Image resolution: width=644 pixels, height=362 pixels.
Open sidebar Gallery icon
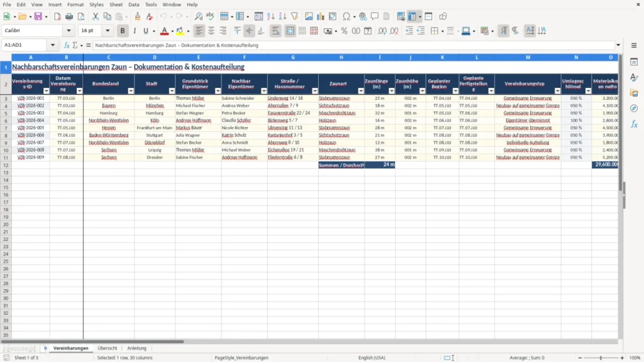pyautogui.click(x=634, y=93)
